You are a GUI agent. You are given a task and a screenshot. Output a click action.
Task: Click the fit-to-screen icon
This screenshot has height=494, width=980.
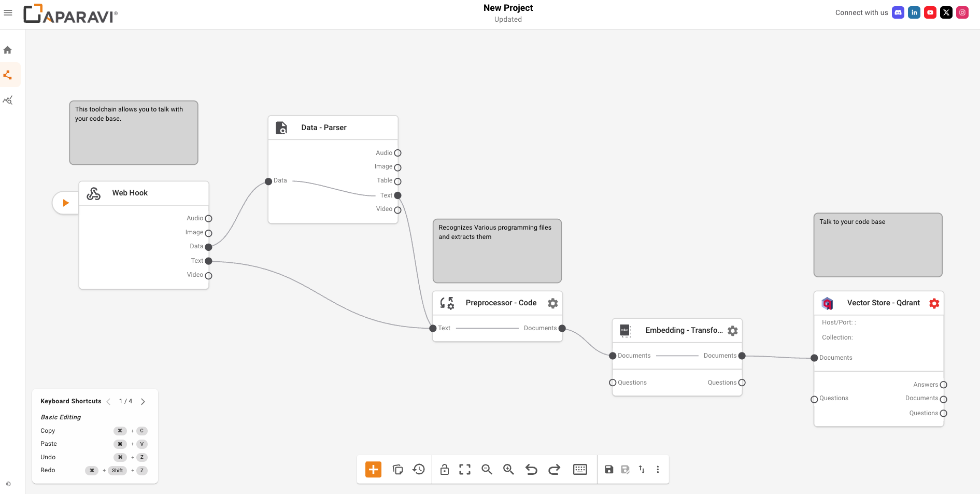(x=465, y=470)
